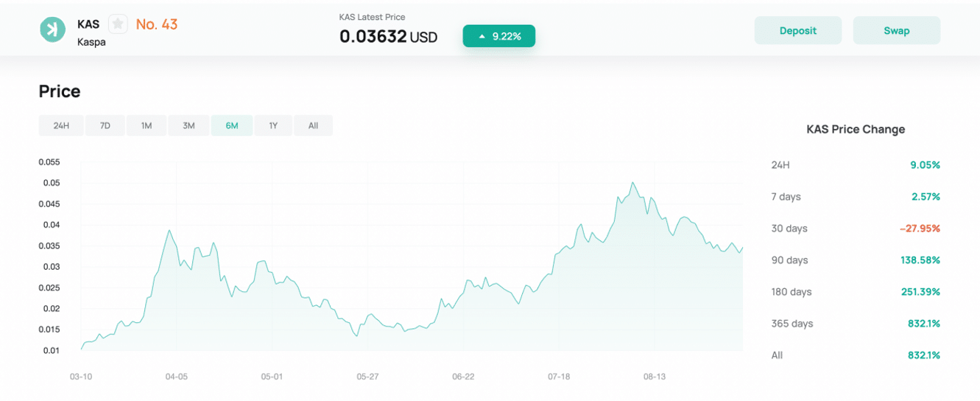
Task: Click the Kaspa coin logo icon
Action: (52, 29)
